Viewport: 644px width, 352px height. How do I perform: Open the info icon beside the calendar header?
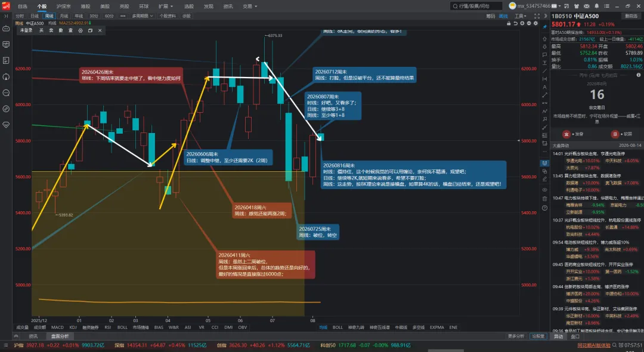click(639, 75)
